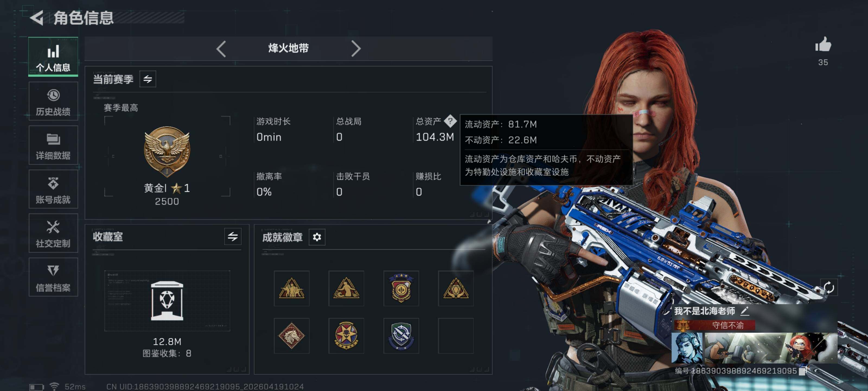868x391 pixels.
Task: Go back using the top-left arrow
Action: point(37,18)
